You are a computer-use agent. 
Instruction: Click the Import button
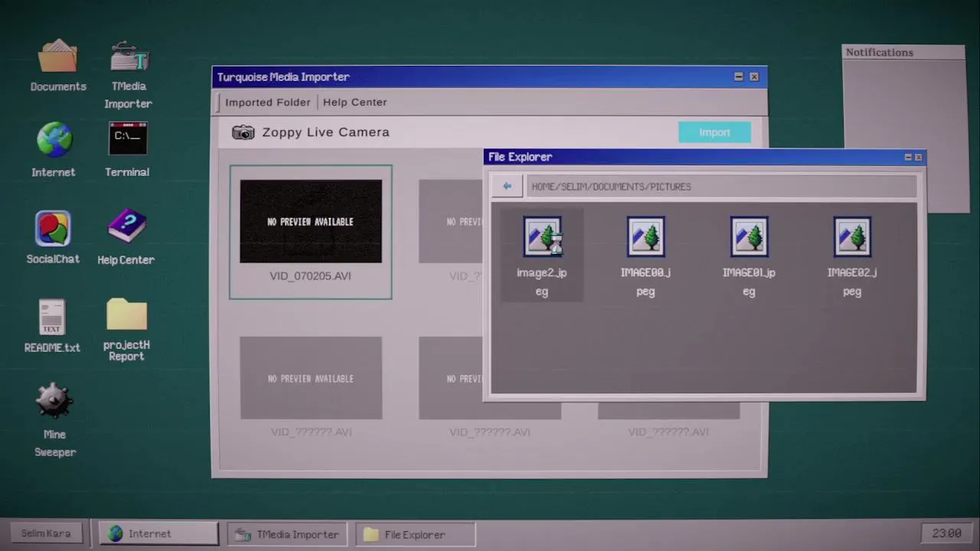[714, 132]
